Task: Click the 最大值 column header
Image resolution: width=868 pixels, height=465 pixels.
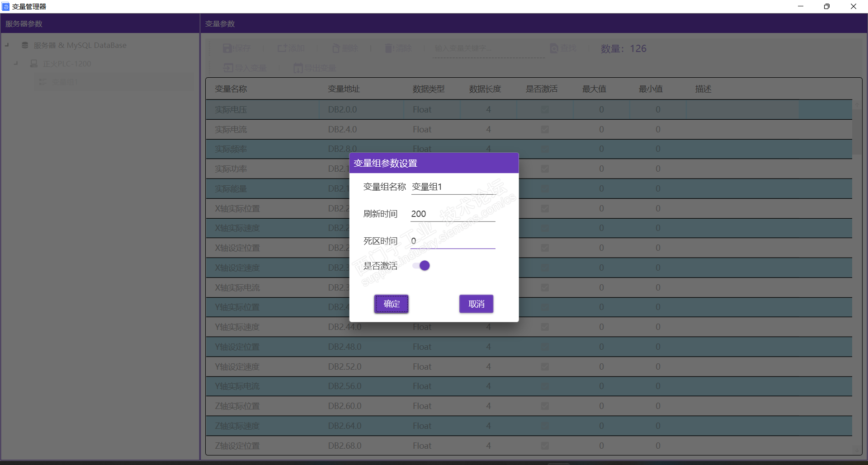Action: pyautogui.click(x=594, y=89)
